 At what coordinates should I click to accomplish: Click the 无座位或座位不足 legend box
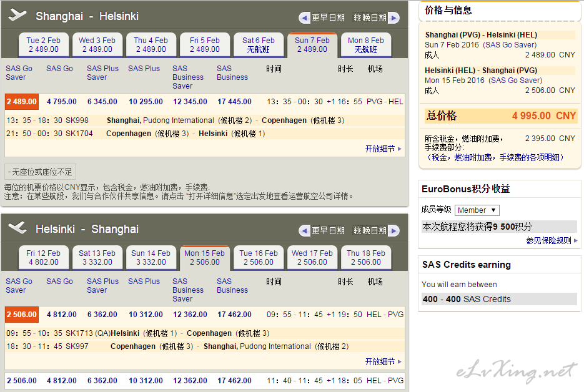click(40, 172)
